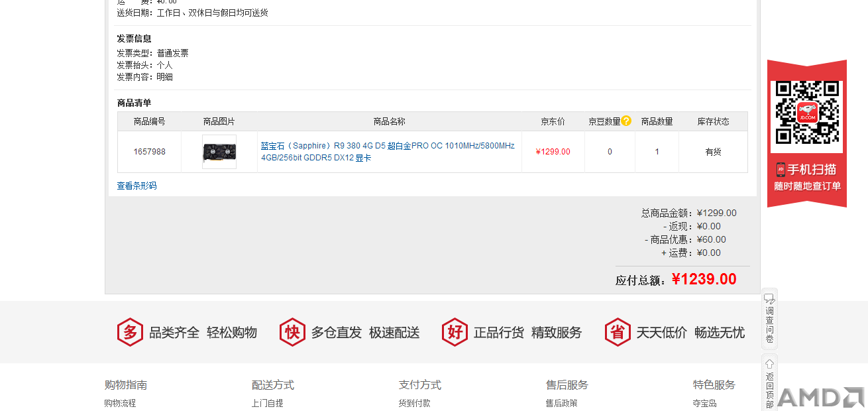Viewport: 868px width, 411px height.
Task: Open the 调查问卷 survey button
Action: [x=769, y=319]
